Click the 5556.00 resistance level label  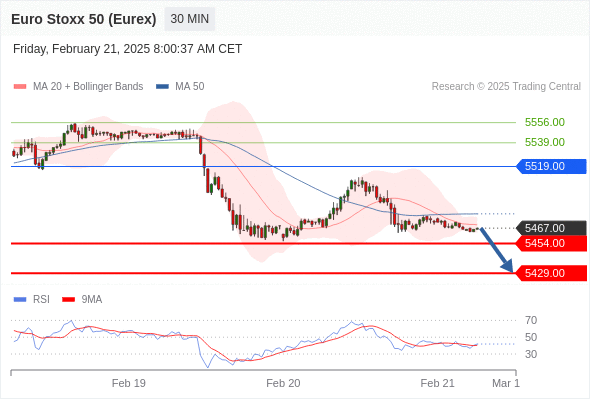tap(545, 122)
